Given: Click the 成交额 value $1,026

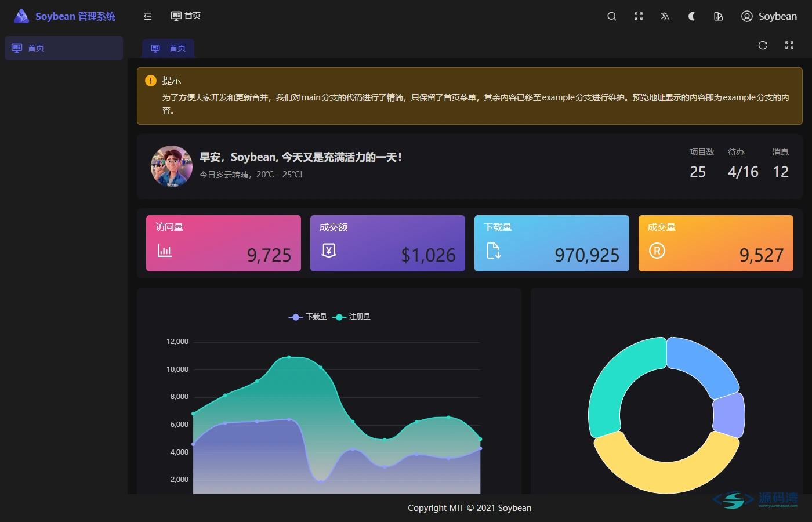Looking at the screenshot, I should click(429, 255).
